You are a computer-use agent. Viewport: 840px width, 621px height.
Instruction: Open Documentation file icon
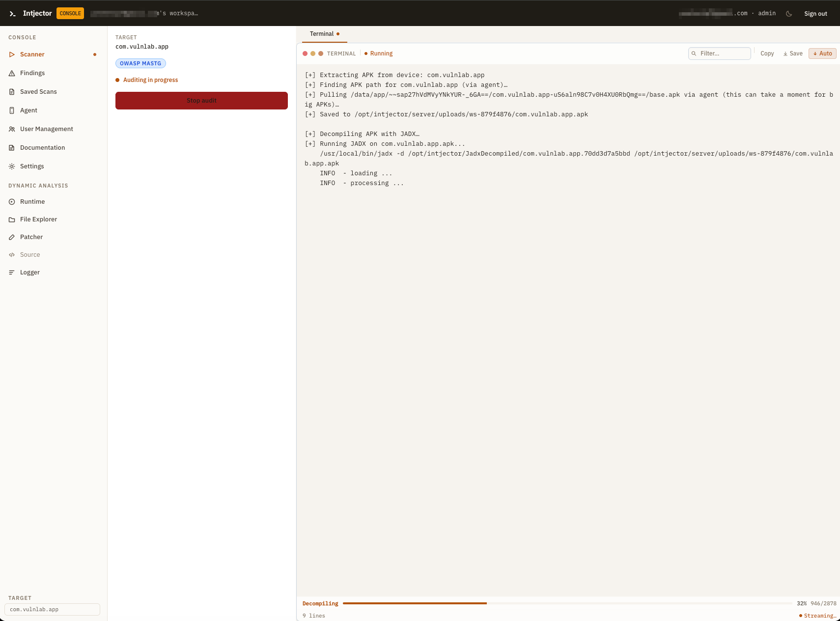[12, 148]
